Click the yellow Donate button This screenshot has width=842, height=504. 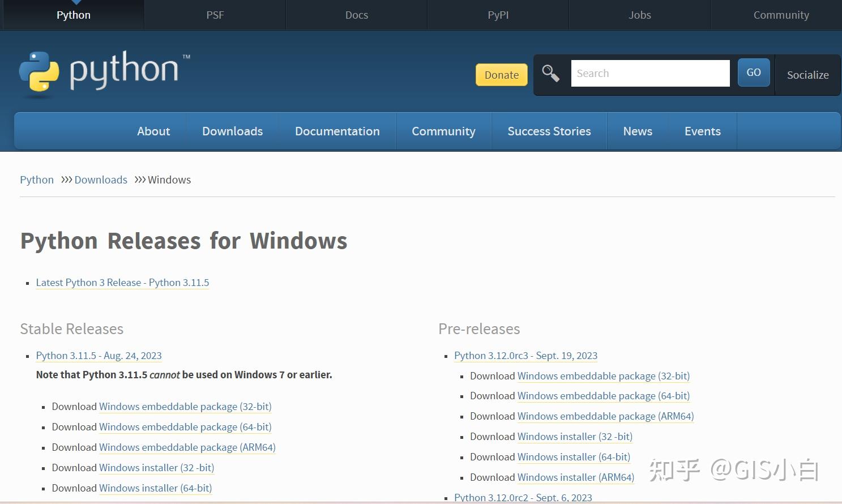[x=502, y=75]
